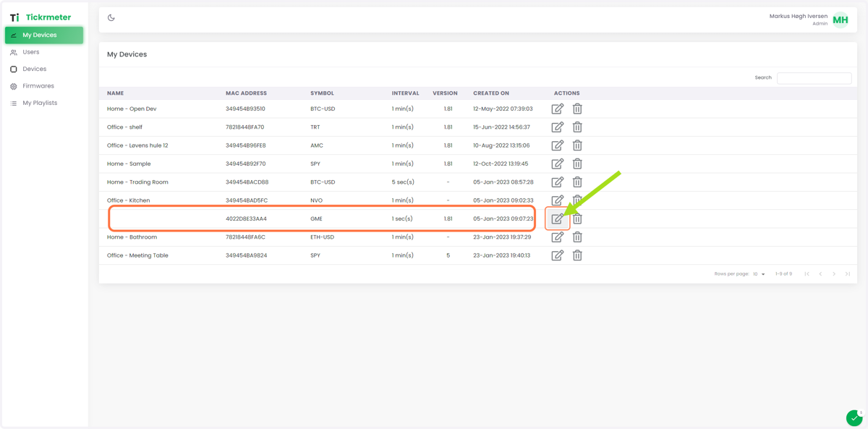
Task: Delete the Office - shelf device
Action: pyautogui.click(x=577, y=127)
